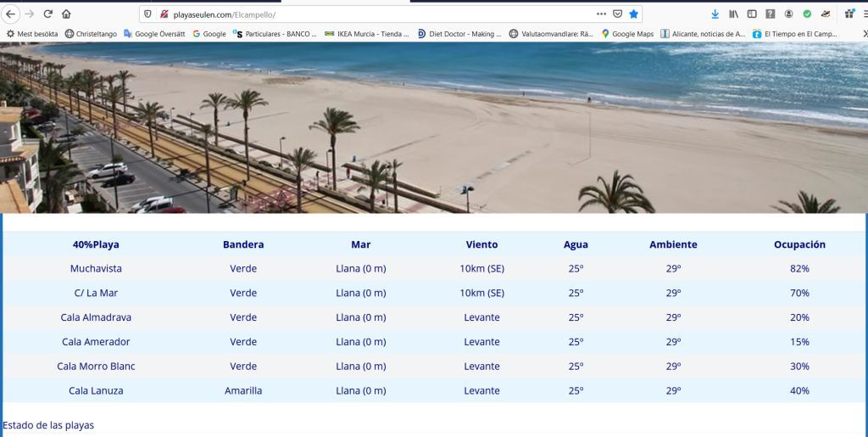Open Diet Doctor - Making bookmark
The image size is (868, 437).
(459, 34)
